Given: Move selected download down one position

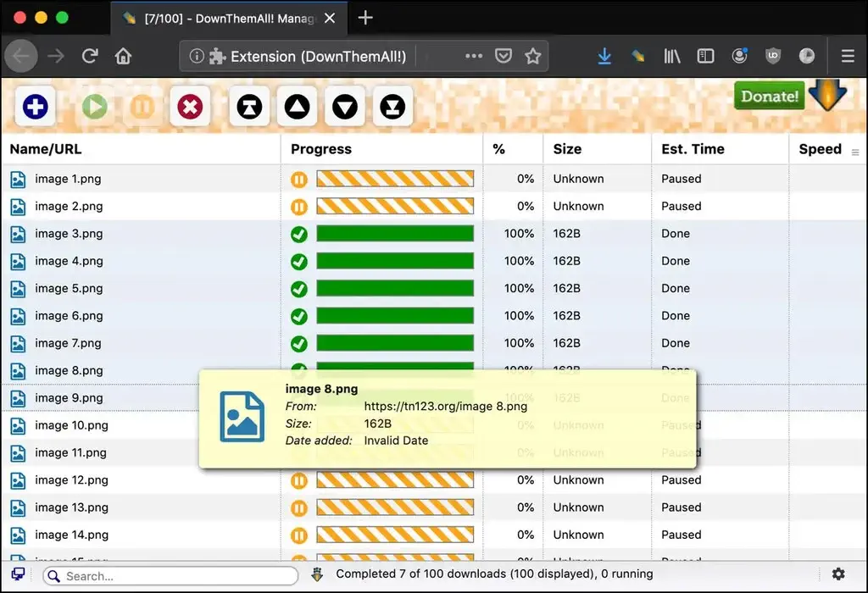Looking at the screenshot, I should click(x=345, y=108).
